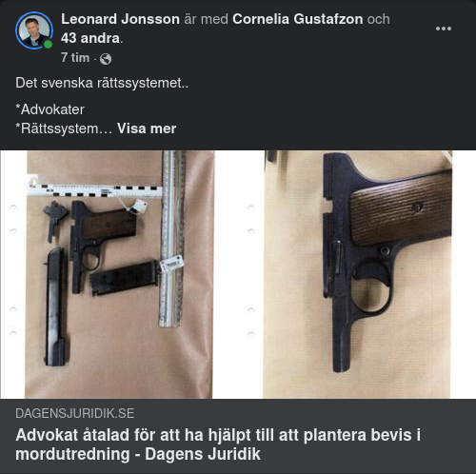Click the Dagens Juridik text ending the headline
This screenshot has width=476, height=474.
(203, 454)
